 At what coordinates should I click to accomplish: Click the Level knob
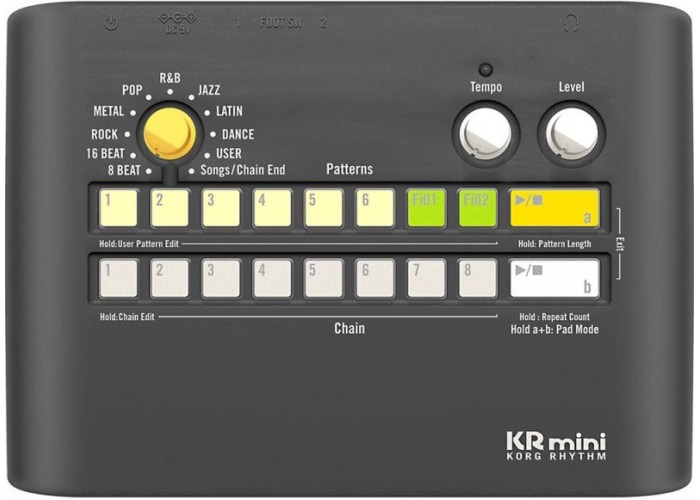tap(572, 133)
